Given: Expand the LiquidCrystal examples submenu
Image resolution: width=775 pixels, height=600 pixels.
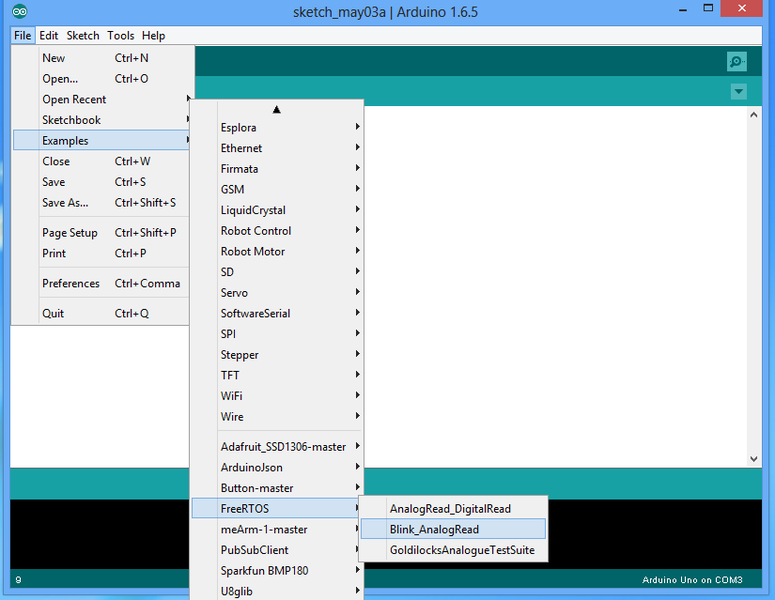Looking at the screenshot, I should click(x=277, y=210).
